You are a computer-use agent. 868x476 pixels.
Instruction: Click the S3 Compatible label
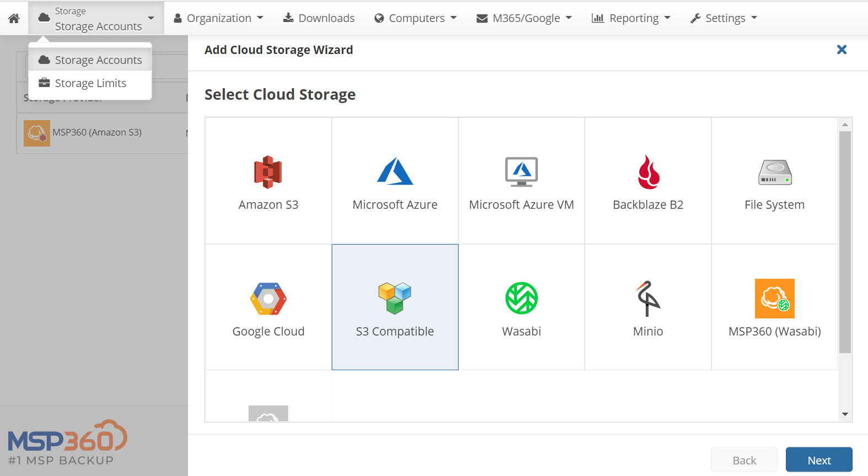tap(395, 332)
